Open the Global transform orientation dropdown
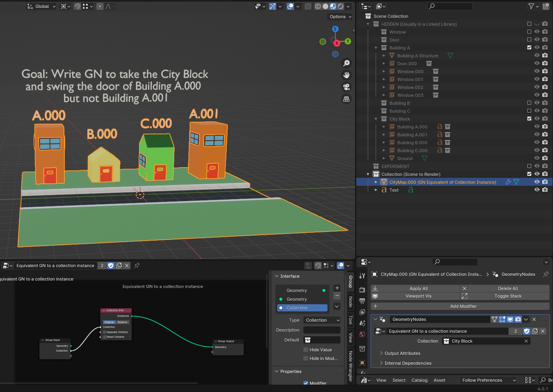 point(41,6)
